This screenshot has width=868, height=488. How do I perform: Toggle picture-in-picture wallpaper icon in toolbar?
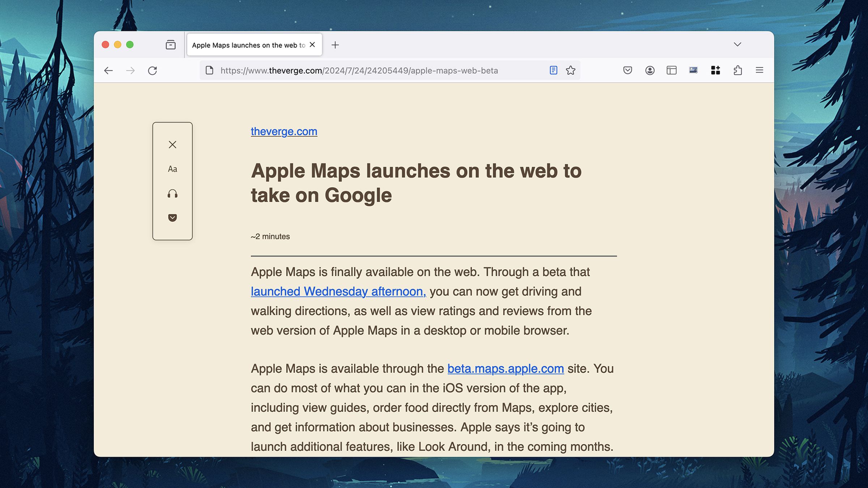click(693, 70)
